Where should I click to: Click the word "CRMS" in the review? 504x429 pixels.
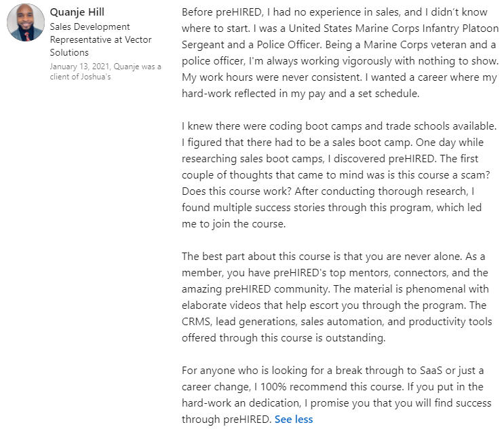point(199,322)
